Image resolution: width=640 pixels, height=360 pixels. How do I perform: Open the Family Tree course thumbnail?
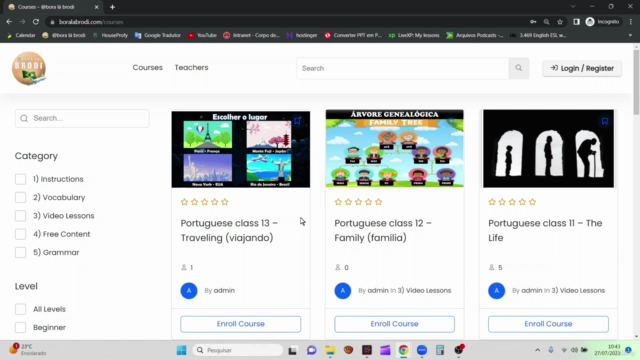394,149
